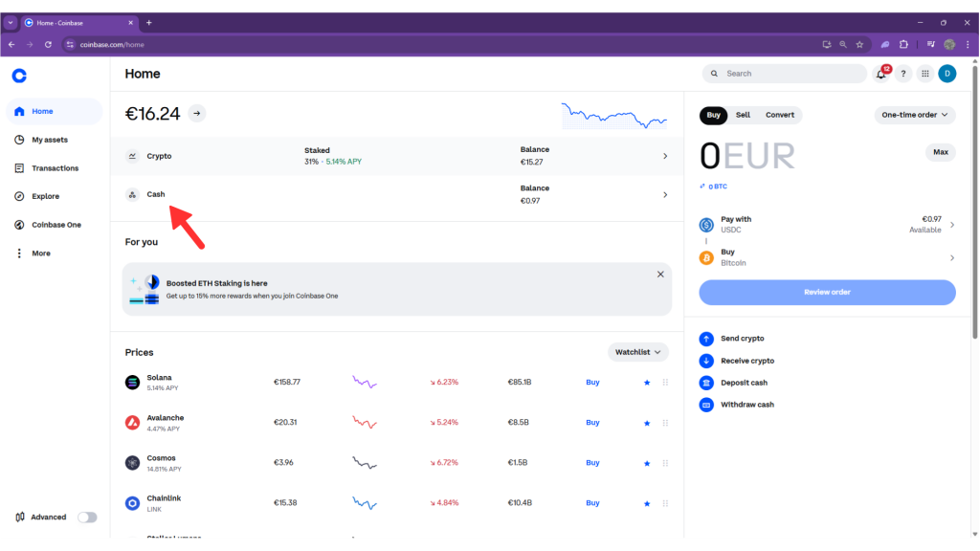
Task: Click the browser reload button
Action: [48, 44]
